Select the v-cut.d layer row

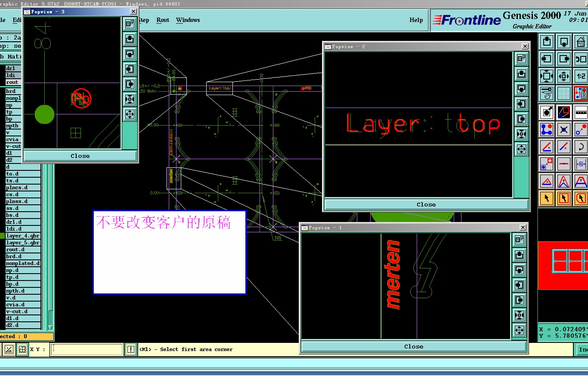23,311
